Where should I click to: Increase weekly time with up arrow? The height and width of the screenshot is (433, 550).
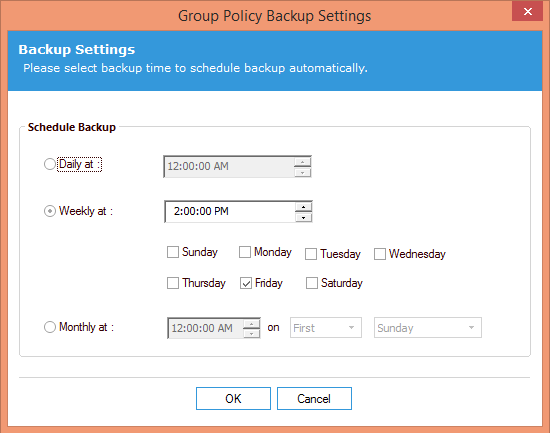(x=303, y=207)
